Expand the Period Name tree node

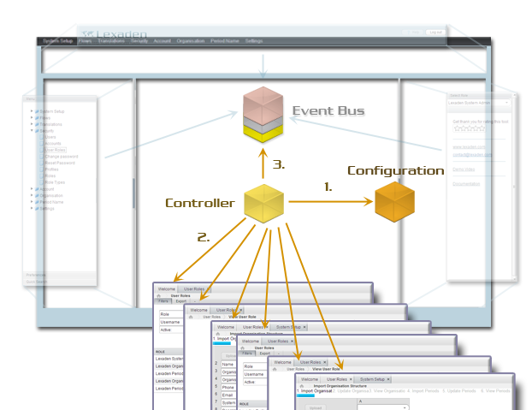(32, 202)
